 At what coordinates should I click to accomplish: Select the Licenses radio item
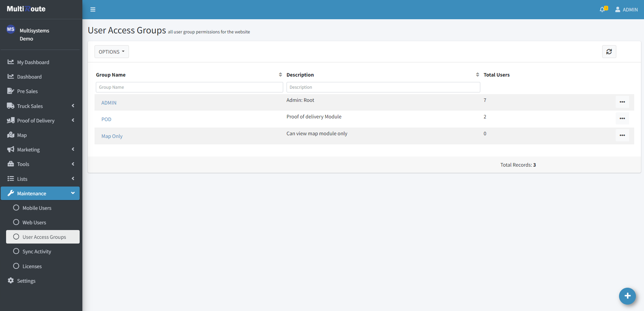click(x=32, y=266)
